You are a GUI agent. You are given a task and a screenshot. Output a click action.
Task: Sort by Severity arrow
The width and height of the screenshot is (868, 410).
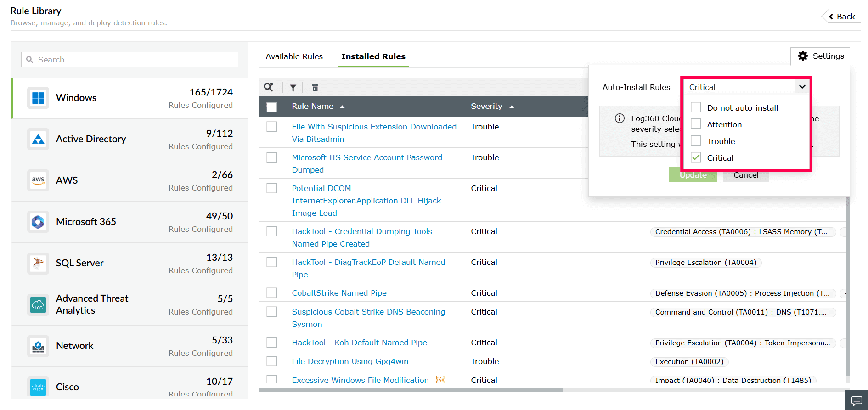point(512,107)
